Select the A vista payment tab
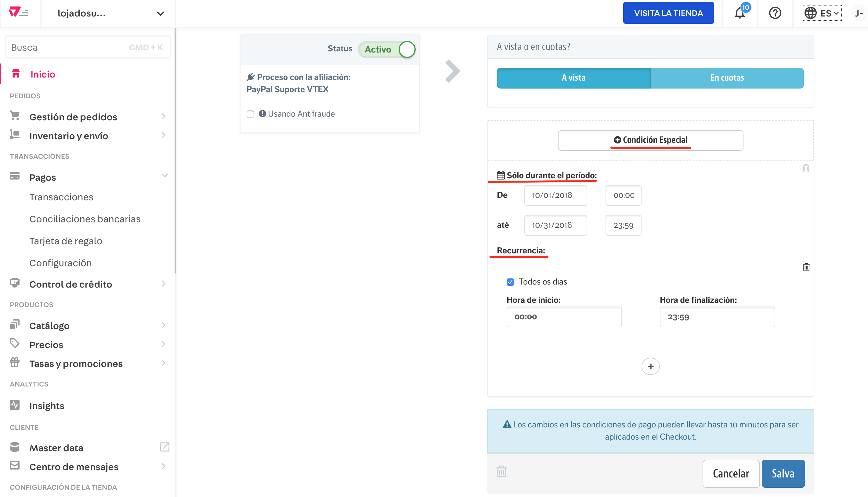This screenshot has width=868, height=497. pyautogui.click(x=573, y=78)
